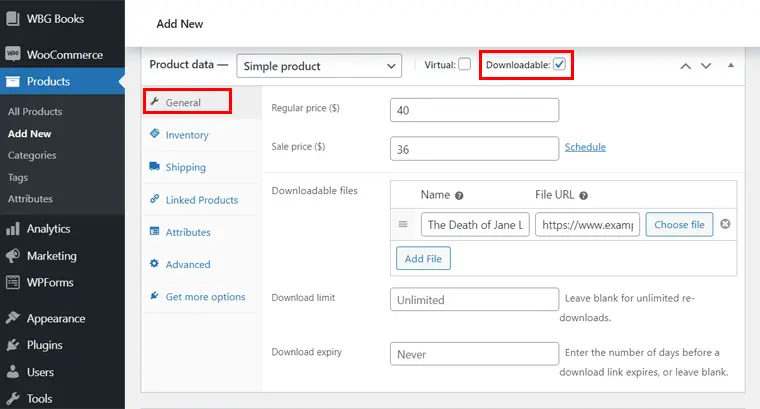The image size is (760, 409).
Task: Move Product data panel down
Action: (706, 66)
